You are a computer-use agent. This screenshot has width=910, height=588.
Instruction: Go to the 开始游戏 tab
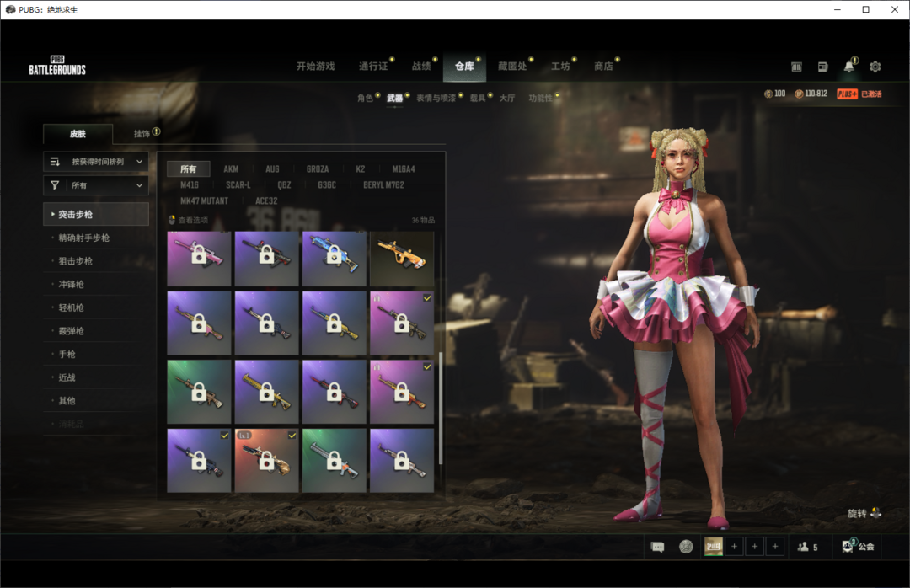316,67
